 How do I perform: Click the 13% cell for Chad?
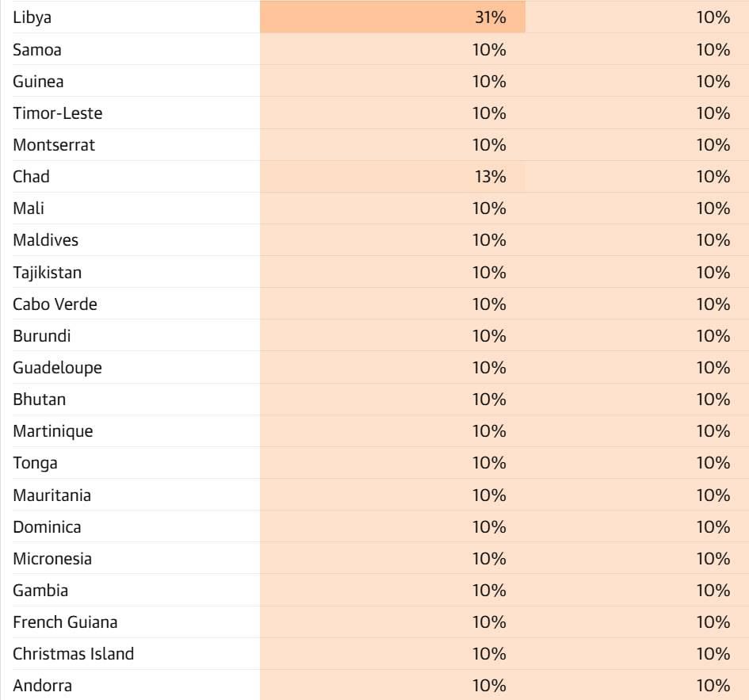click(392, 176)
